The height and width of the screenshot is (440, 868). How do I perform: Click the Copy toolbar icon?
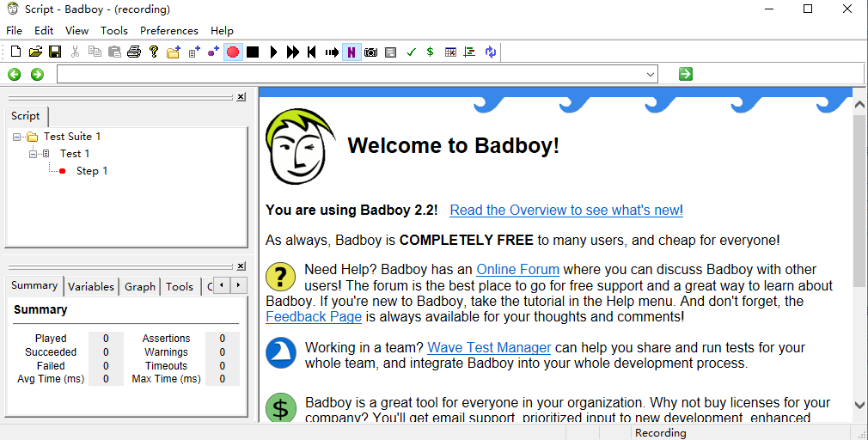95,52
